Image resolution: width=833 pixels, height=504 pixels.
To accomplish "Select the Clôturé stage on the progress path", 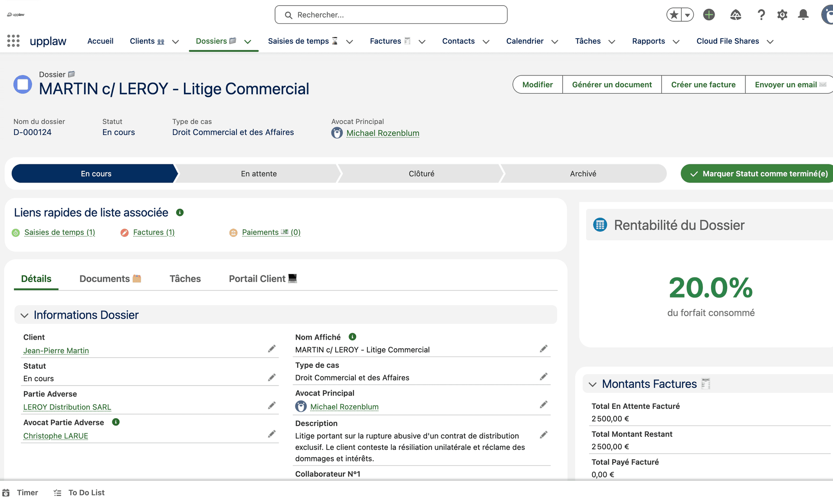I will coord(421,173).
